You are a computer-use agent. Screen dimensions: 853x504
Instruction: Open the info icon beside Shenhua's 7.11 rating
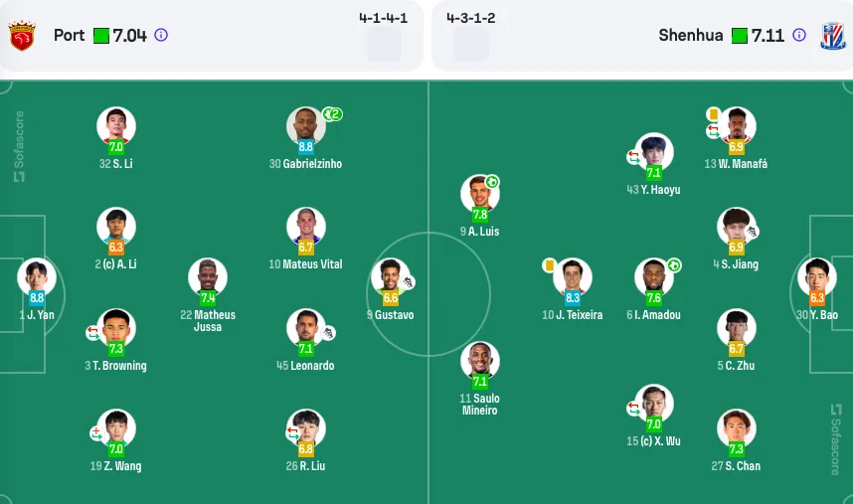click(799, 35)
